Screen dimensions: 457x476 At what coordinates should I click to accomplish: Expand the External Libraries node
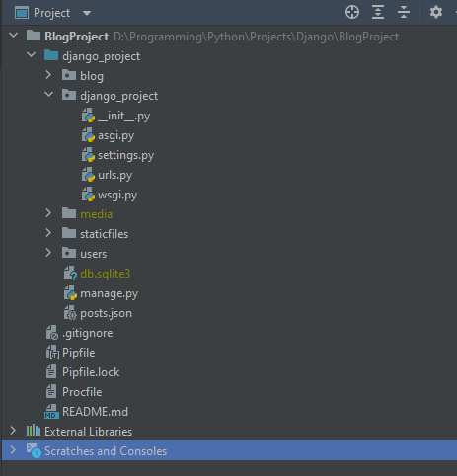pos(13,431)
